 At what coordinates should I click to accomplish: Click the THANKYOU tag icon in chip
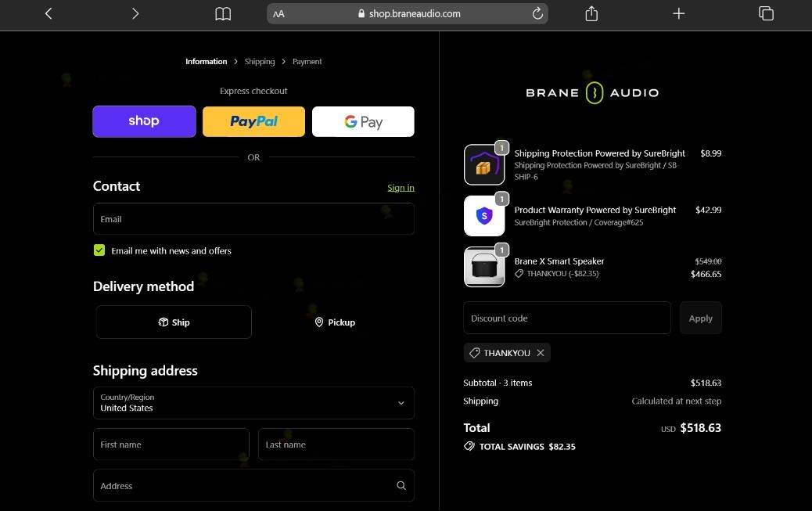tap(474, 352)
